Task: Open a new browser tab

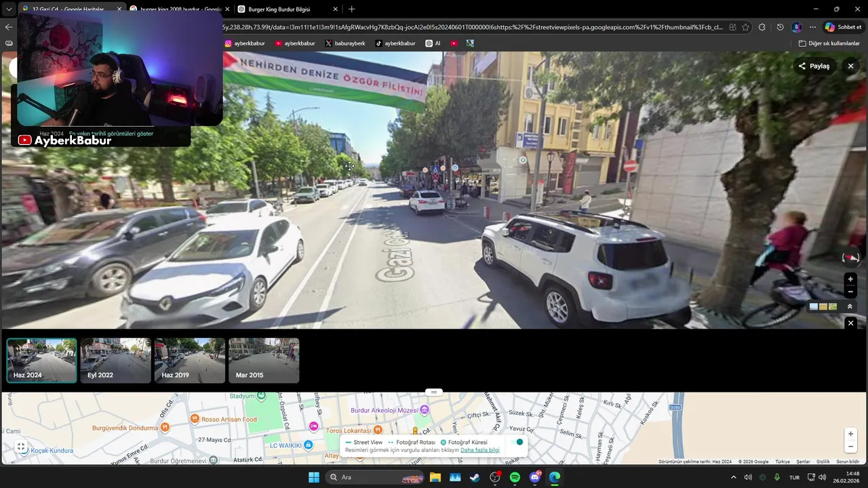Action: pos(351,9)
